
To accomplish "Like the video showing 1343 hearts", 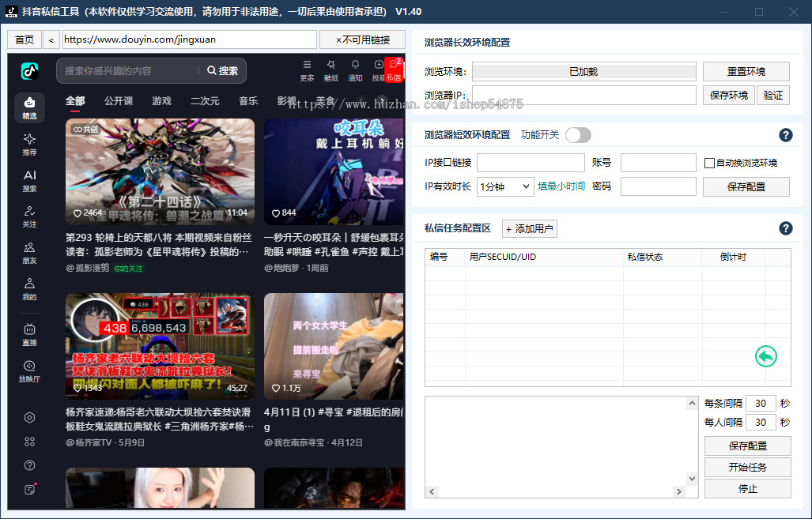I will (77, 388).
